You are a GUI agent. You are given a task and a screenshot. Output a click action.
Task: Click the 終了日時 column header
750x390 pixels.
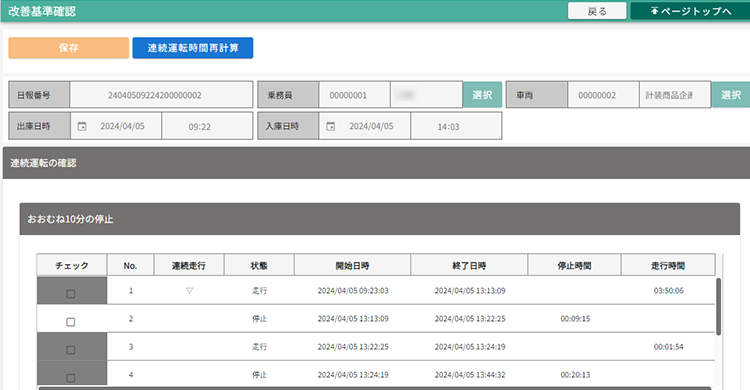click(x=469, y=266)
